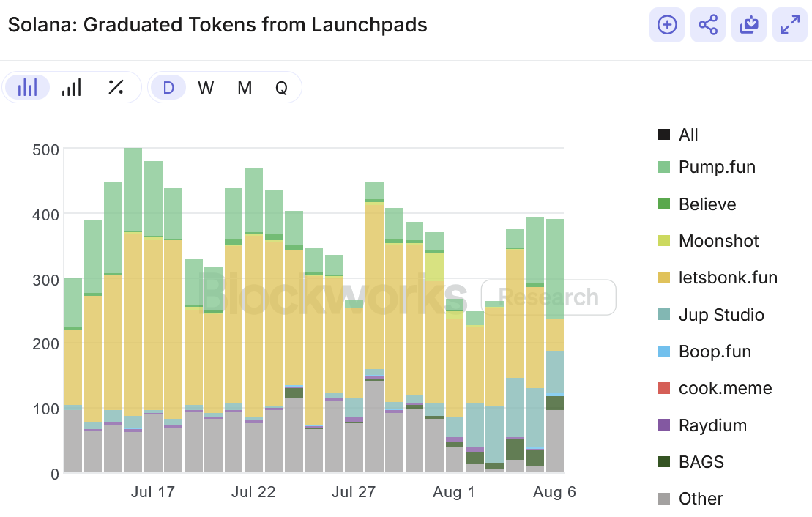Select quarterly (Q) timeframe
Viewport: 812px width, 517px height.
(x=281, y=88)
